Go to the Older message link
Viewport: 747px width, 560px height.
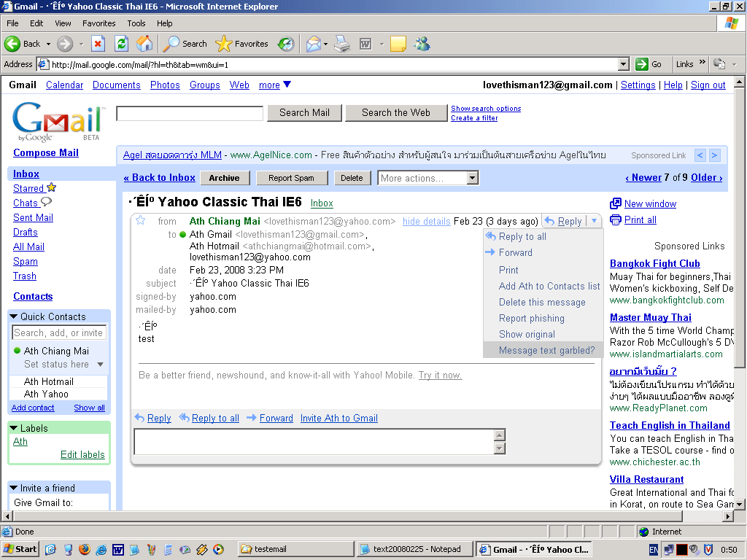coord(706,178)
